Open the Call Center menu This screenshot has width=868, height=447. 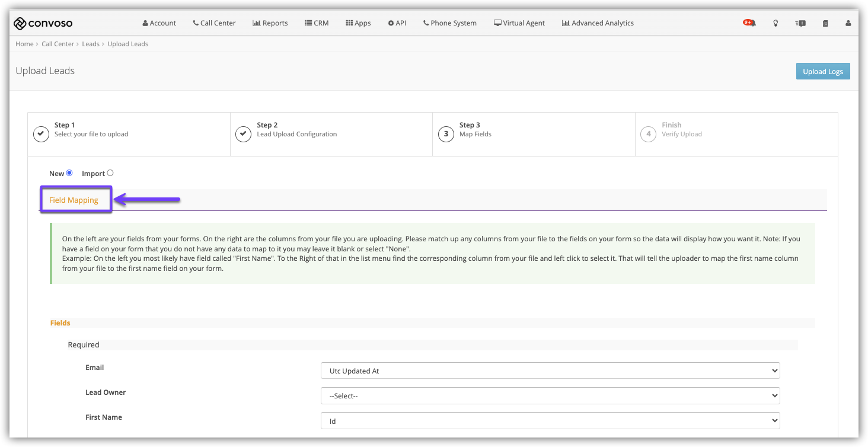[x=214, y=23]
